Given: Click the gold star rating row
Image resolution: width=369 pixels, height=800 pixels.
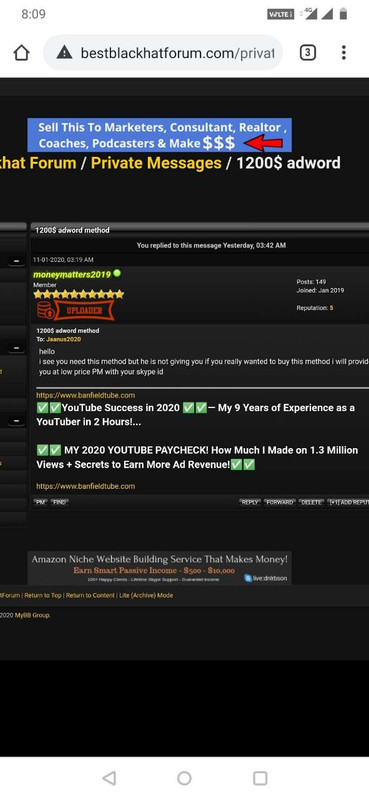Looking at the screenshot, I should pos(79,294).
